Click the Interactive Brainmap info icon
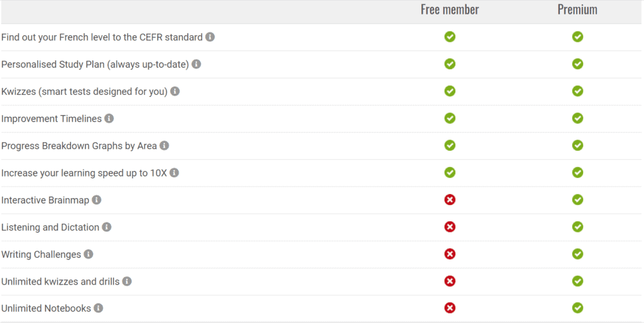The image size is (644, 323). coord(96,200)
